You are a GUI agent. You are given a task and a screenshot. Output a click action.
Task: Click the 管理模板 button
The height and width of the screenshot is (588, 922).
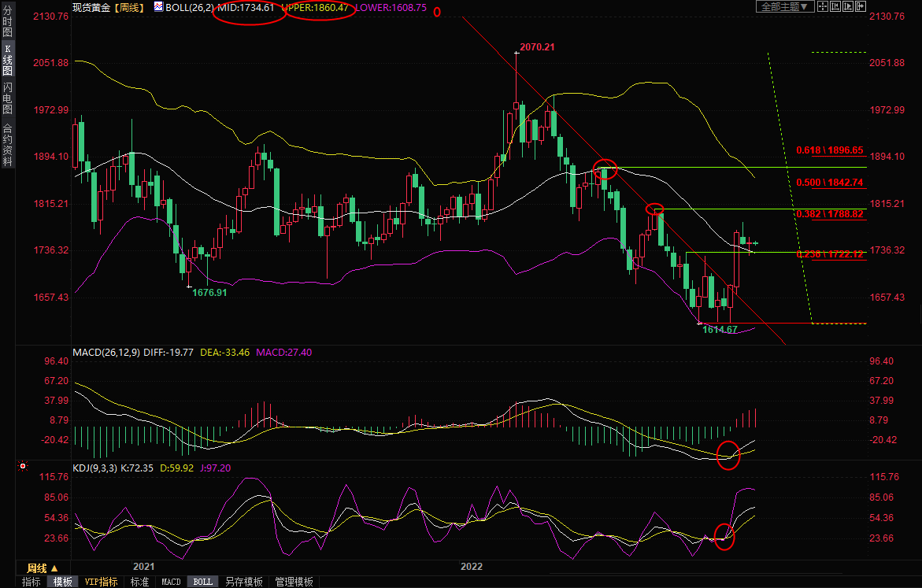pos(294,582)
